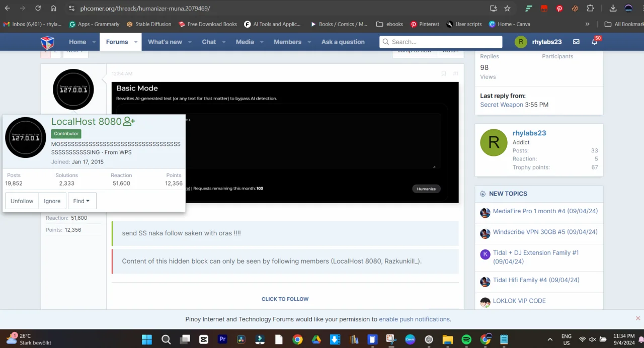Open Canva app in the taskbar

pyautogui.click(x=410, y=339)
